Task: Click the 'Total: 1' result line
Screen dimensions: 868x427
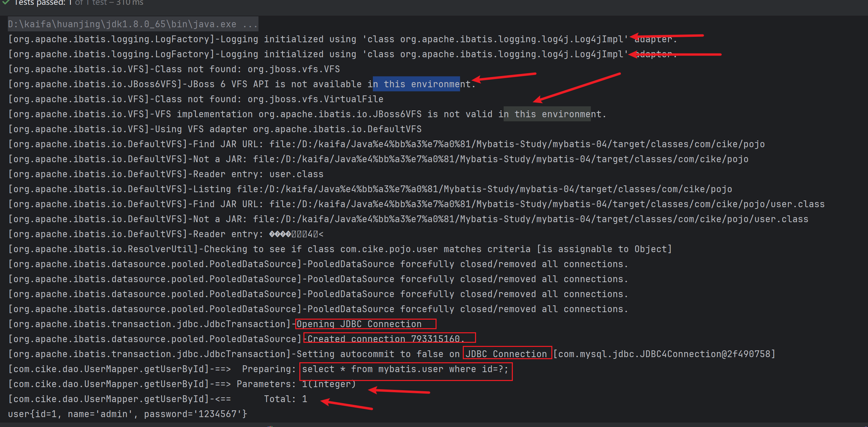Action: (285, 399)
